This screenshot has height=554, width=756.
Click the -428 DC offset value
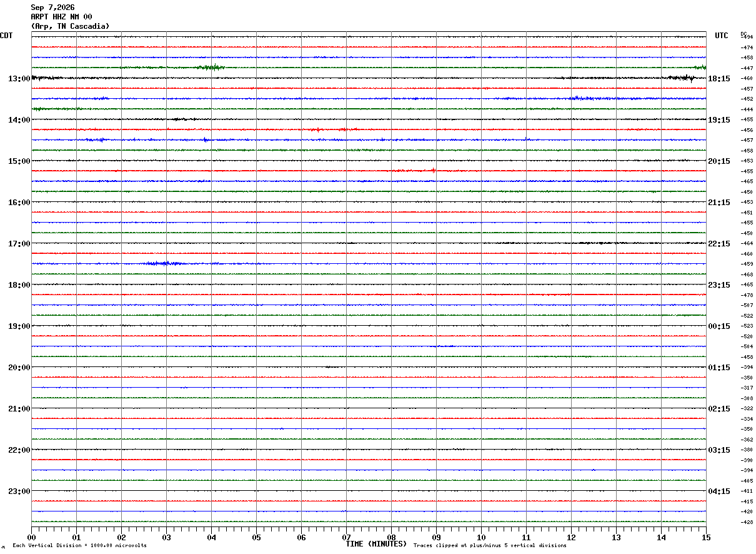[747, 522]
